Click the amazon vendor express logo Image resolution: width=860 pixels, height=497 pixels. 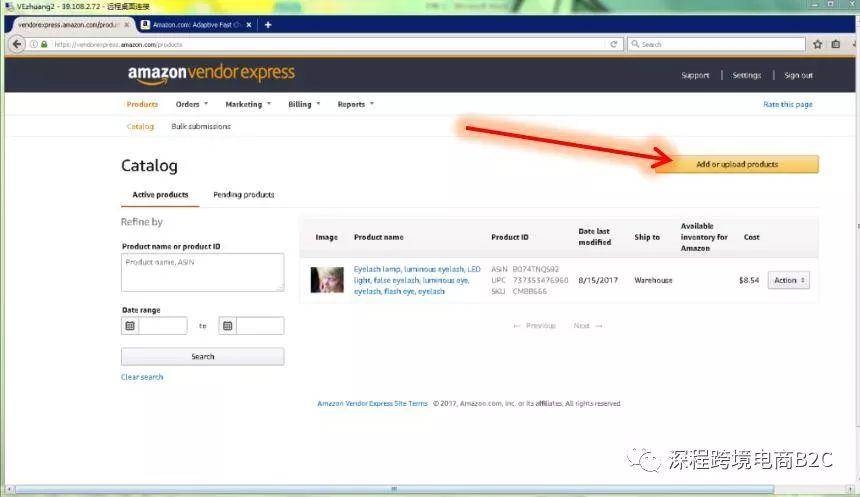(211, 74)
